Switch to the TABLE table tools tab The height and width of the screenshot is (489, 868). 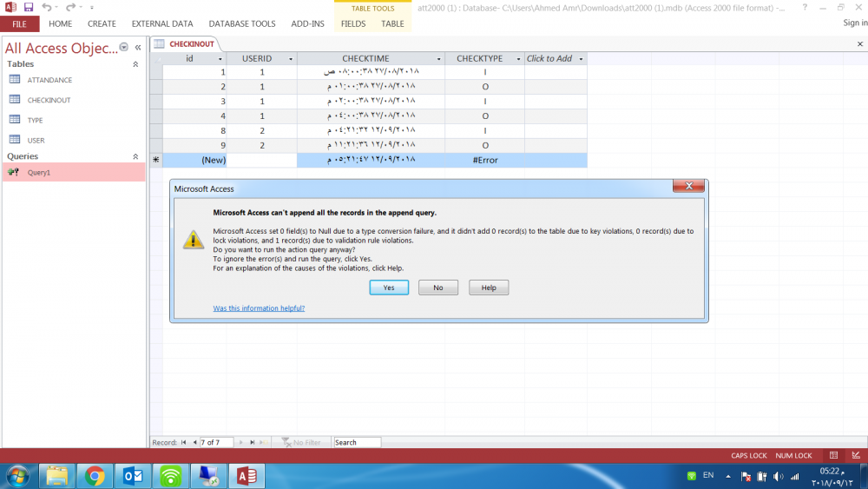click(x=392, y=23)
